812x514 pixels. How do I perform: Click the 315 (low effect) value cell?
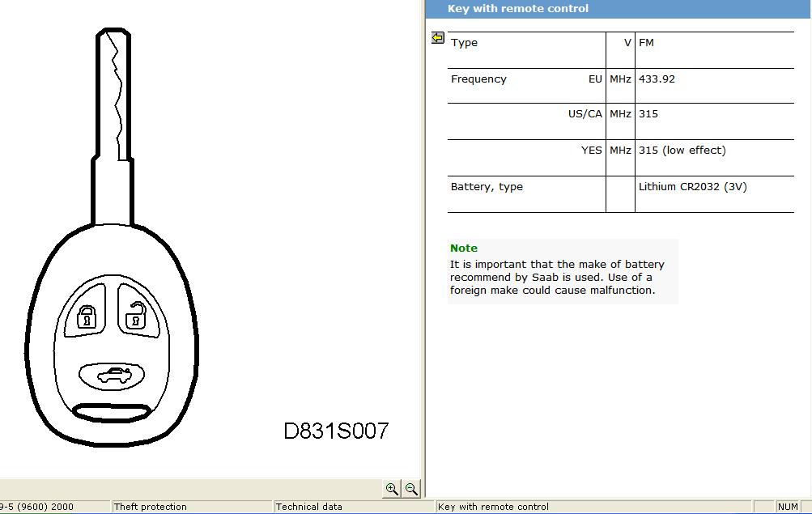coord(682,151)
